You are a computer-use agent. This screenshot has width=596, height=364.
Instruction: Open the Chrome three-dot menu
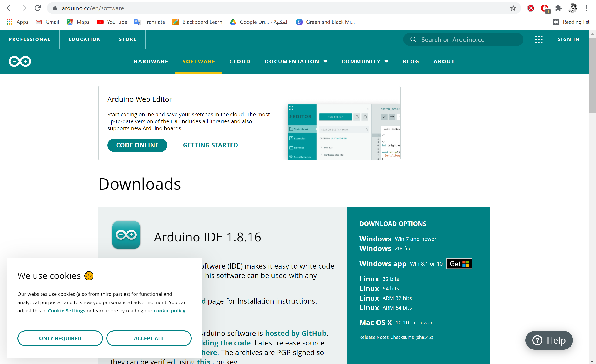pyautogui.click(x=586, y=8)
